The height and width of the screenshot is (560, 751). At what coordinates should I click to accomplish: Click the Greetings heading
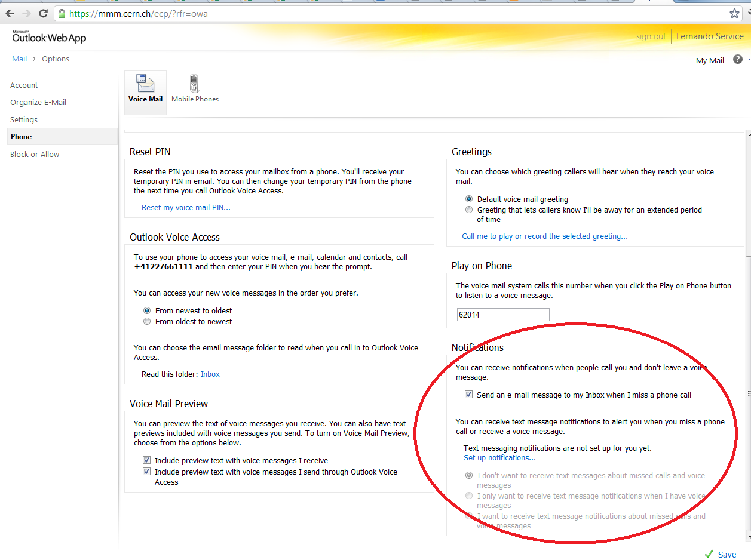471,152
